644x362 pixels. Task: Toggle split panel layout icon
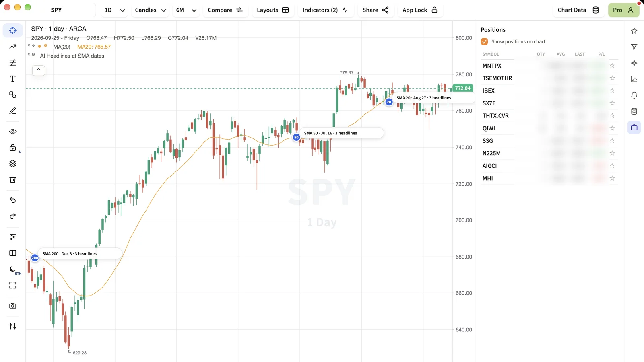[13, 253]
